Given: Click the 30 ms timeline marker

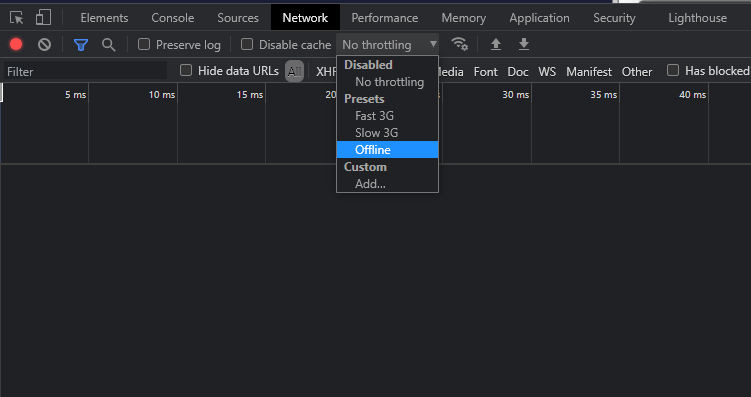Looking at the screenshot, I should point(515,95).
